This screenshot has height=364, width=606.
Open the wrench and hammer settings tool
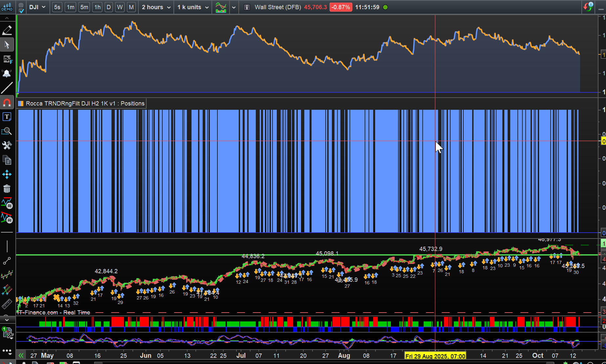7,145
